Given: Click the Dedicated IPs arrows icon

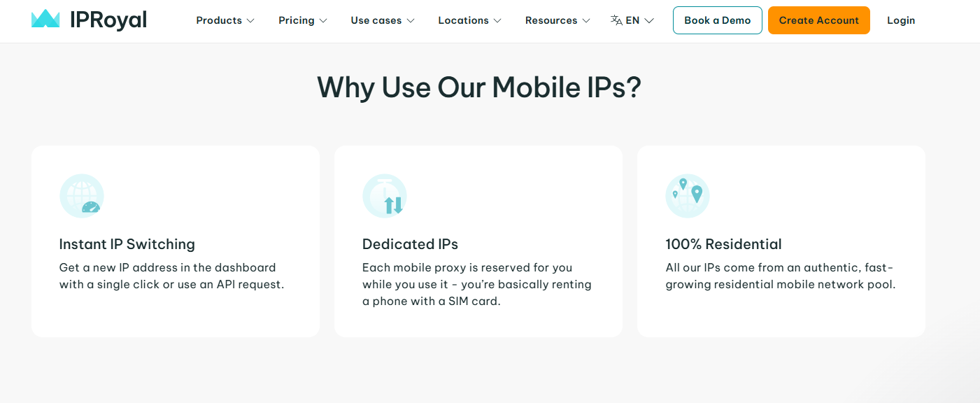Looking at the screenshot, I should coord(385,196).
